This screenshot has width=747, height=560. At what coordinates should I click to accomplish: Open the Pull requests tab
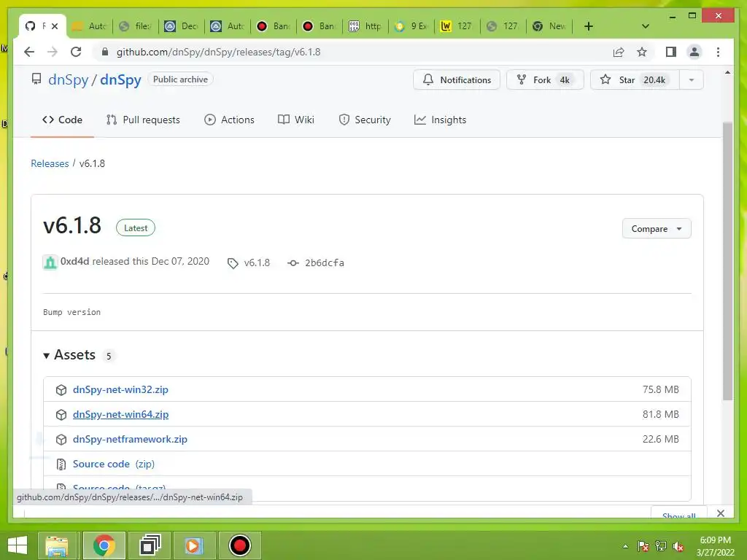click(x=143, y=120)
